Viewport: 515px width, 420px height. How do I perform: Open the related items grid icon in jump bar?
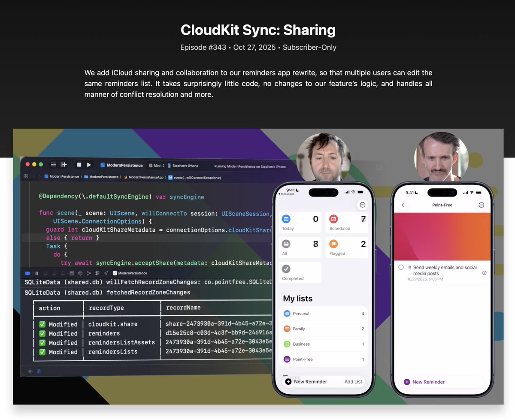pyautogui.click(x=26, y=176)
